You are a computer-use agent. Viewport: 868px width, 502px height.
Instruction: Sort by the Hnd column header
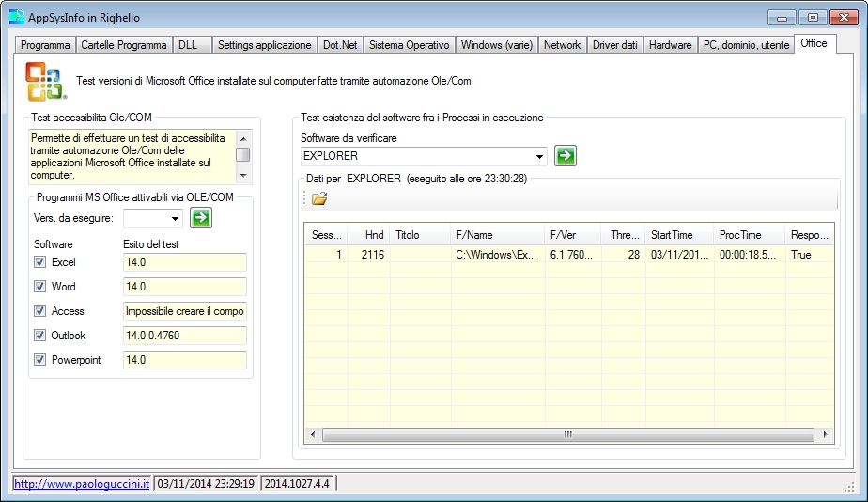tap(368, 235)
